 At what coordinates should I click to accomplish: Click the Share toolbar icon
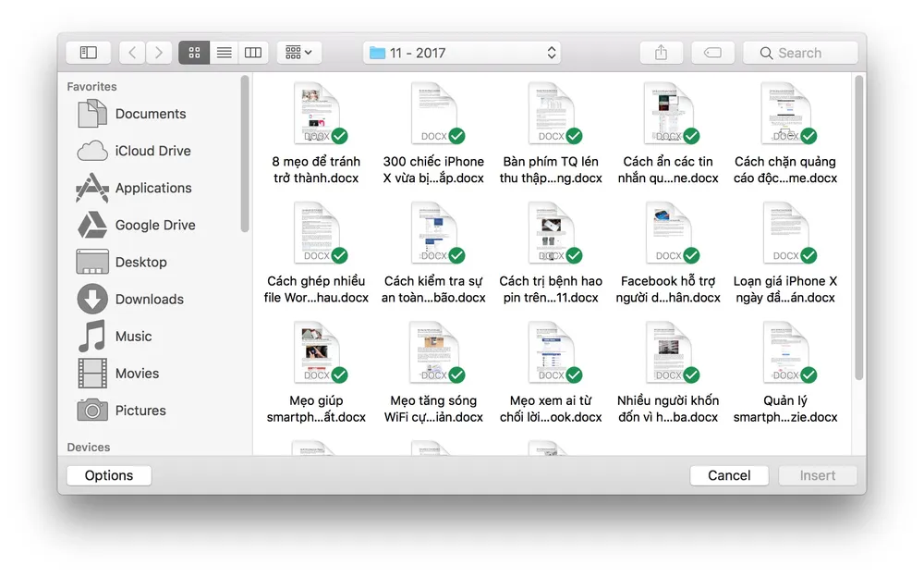[x=661, y=53]
